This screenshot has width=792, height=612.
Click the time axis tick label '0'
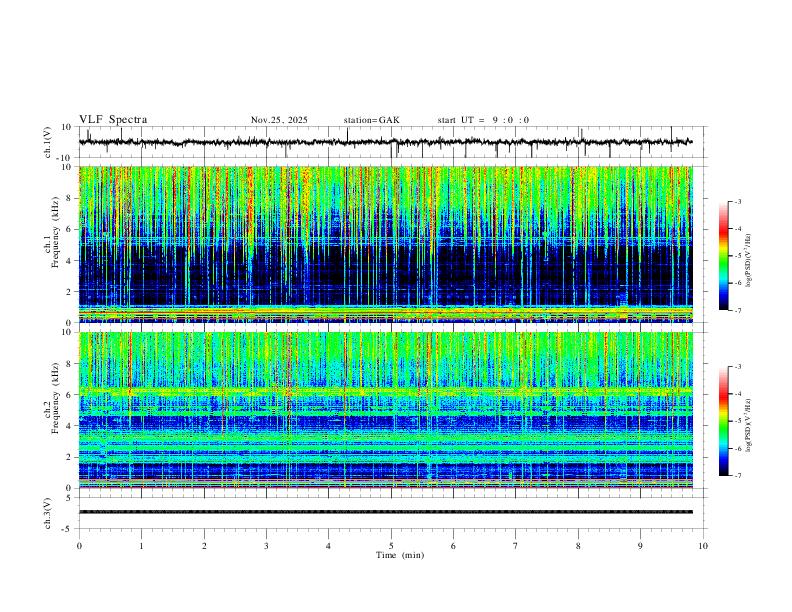(x=79, y=546)
